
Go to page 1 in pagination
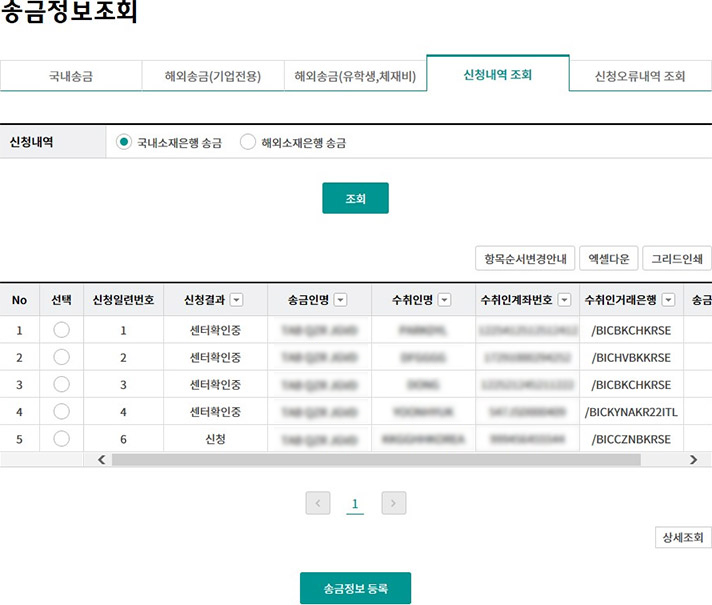[355, 504]
